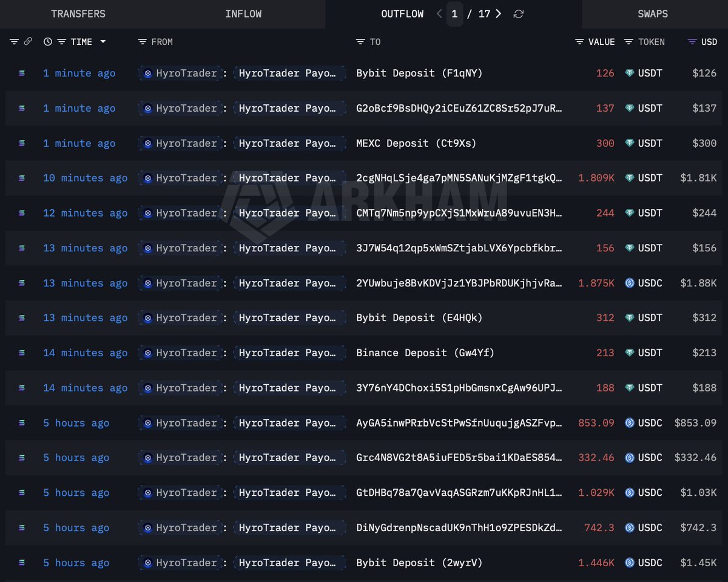Click USDT token label in $244 row
This screenshot has width=728, height=582.
coord(650,213)
